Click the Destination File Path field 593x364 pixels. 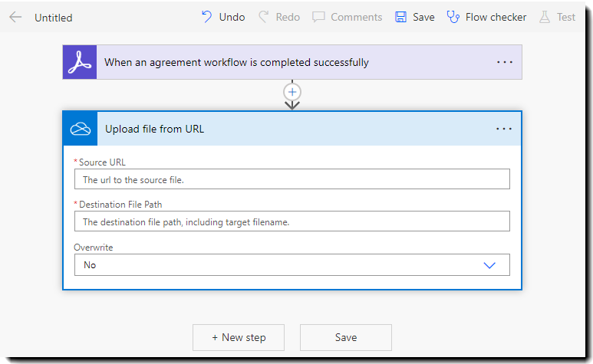pyautogui.click(x=292, y=221)
